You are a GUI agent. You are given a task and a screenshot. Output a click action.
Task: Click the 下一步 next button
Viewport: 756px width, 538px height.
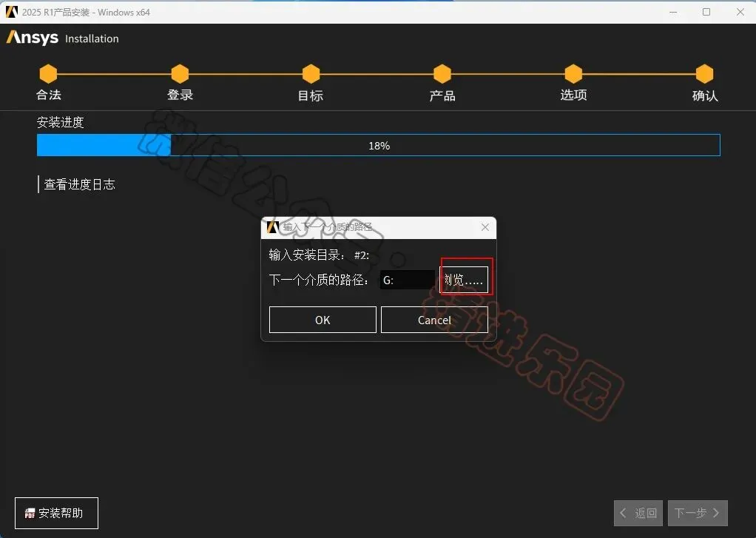click(698, 513)
